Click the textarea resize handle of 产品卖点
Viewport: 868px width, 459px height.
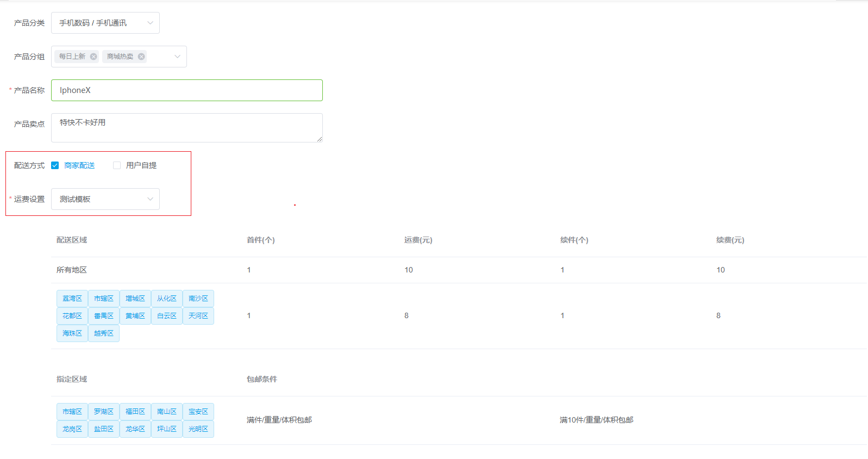pyautogui.click(x=320, y=139)
